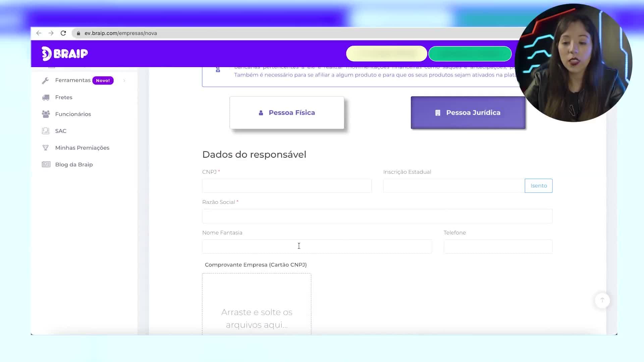Click the Ferramentas wrench icon

(46, 80)
